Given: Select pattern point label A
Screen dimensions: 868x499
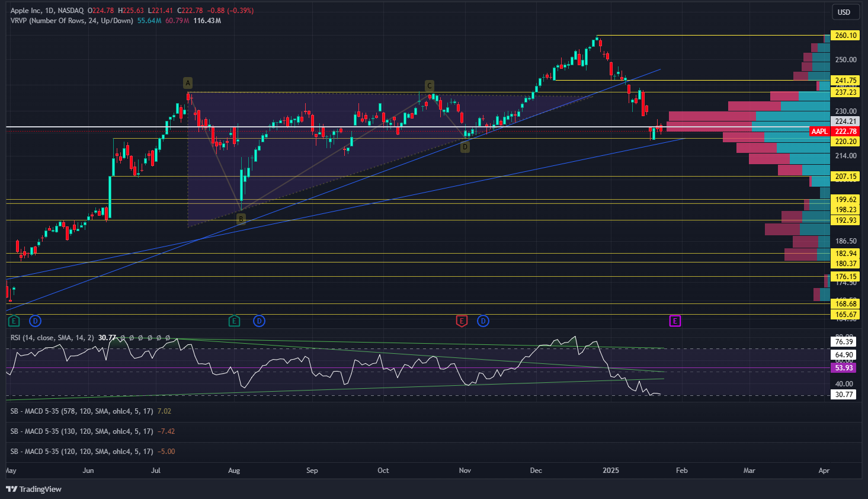Looking at the screenshot, I should pos(188,83).
